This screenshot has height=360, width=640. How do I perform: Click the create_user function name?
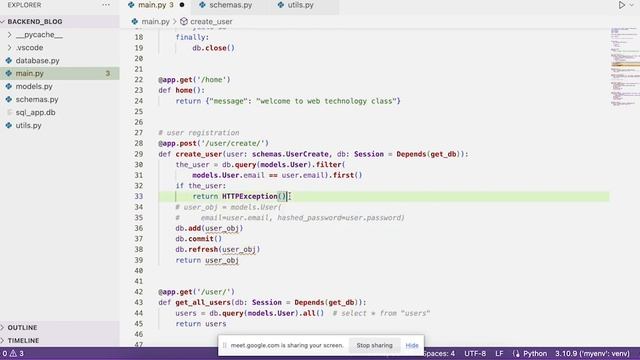[199, 154]
